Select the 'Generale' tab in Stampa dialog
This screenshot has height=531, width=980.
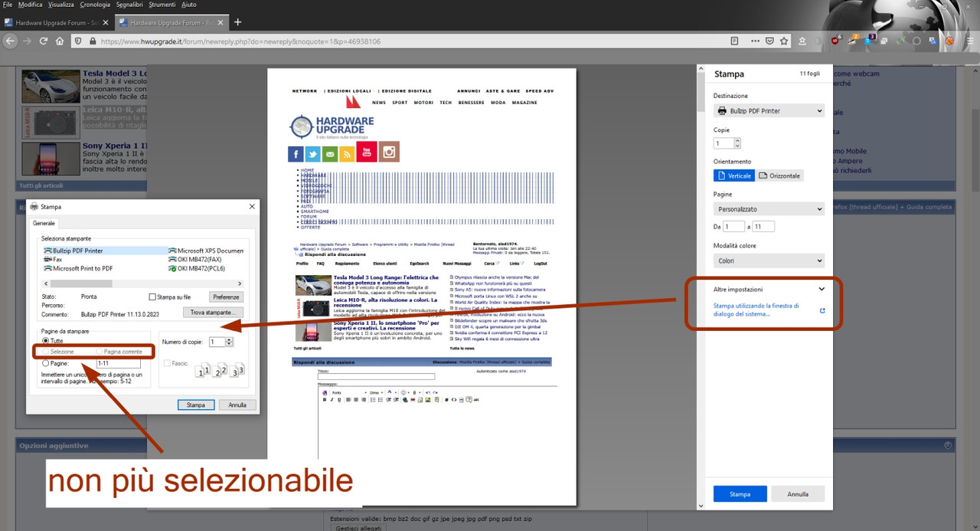(44, 223)
